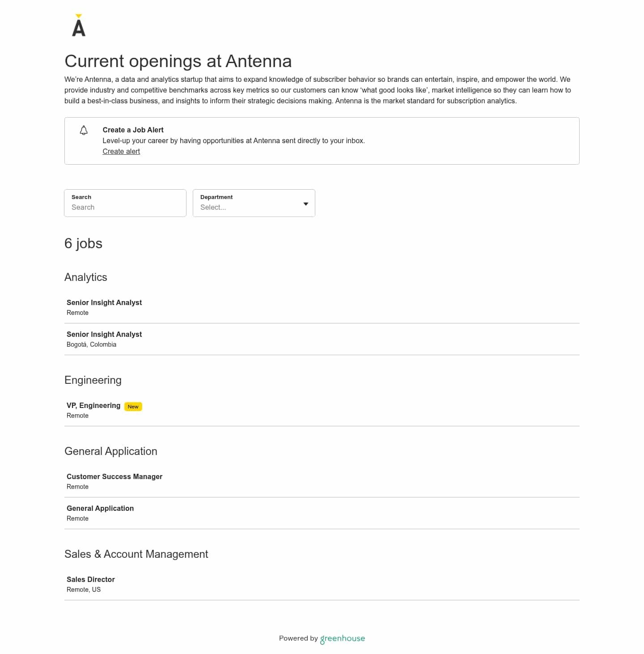Open Senior Insight Analyst in Bogotá

tap(104, 335)
